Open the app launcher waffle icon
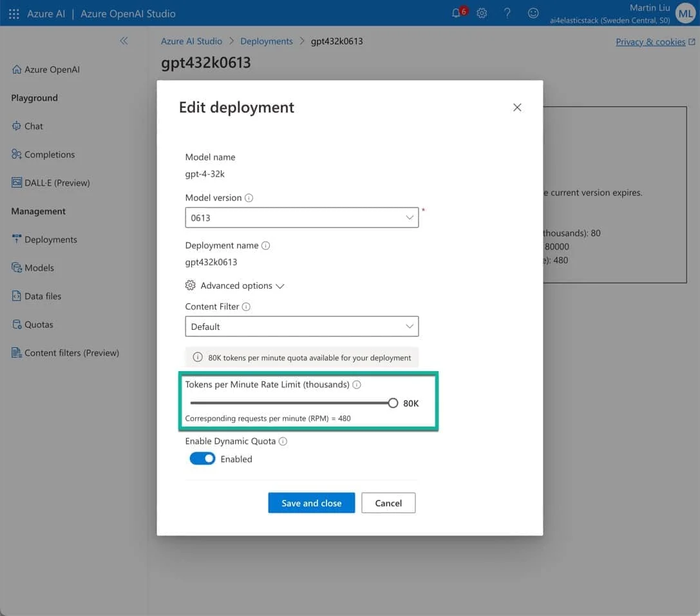Viewport: 700px width, 616px height. point(14,14)
